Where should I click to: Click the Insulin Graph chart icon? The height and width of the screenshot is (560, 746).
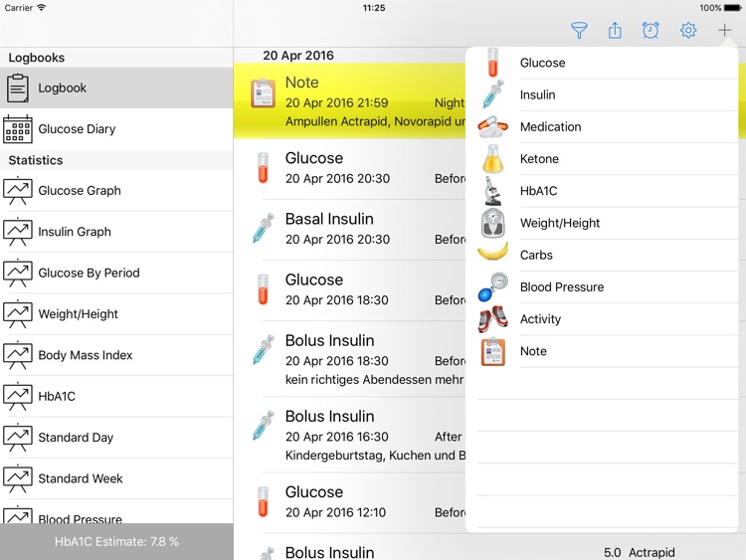18,231
